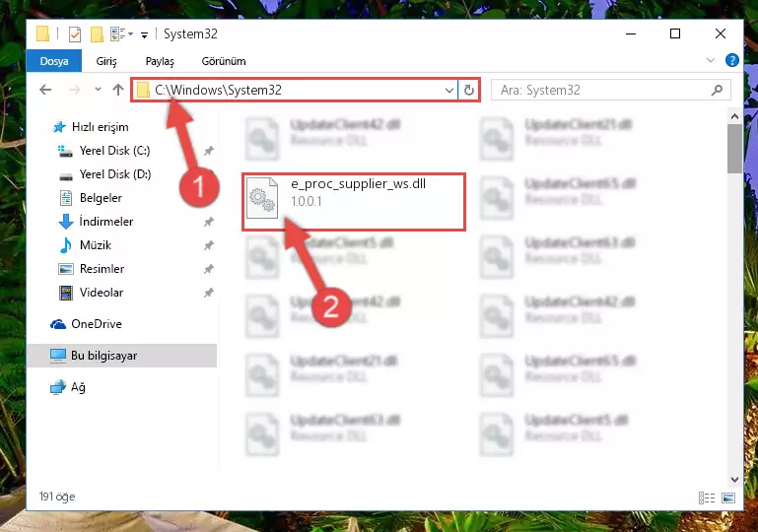Click the search magnifier icon
Viewport: 758px width, 532px height.
[718, 90]
